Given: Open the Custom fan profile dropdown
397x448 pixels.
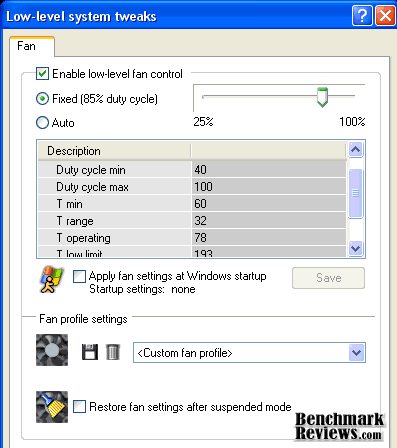Looking at the screenshot, I should [x=356, y=353].
